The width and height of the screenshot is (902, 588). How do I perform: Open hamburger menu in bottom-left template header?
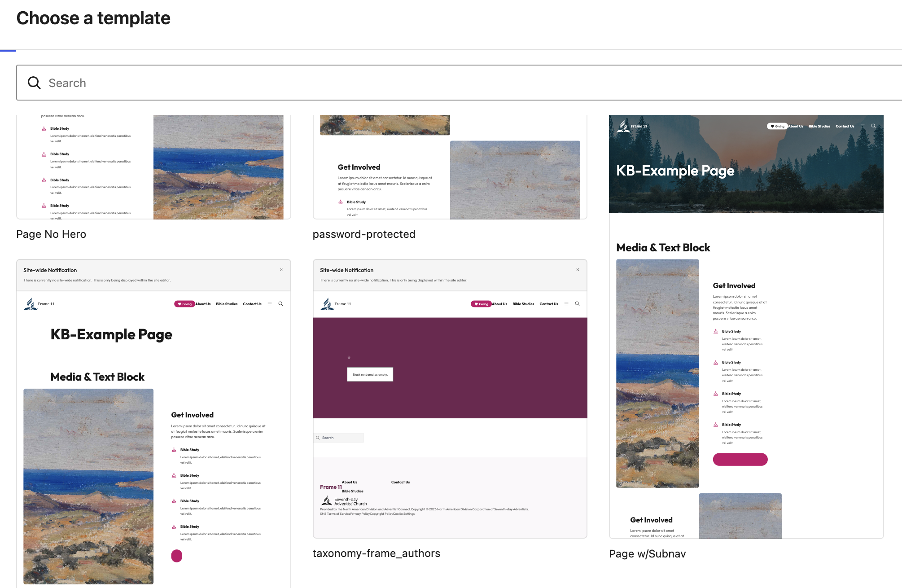(x=270, y=304)
